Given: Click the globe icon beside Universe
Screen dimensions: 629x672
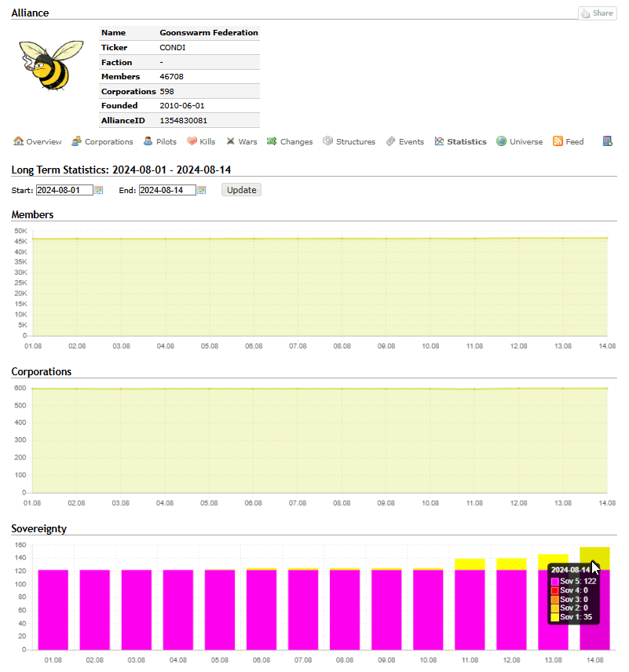Looking at the screenshot, I should coord(501,141).
